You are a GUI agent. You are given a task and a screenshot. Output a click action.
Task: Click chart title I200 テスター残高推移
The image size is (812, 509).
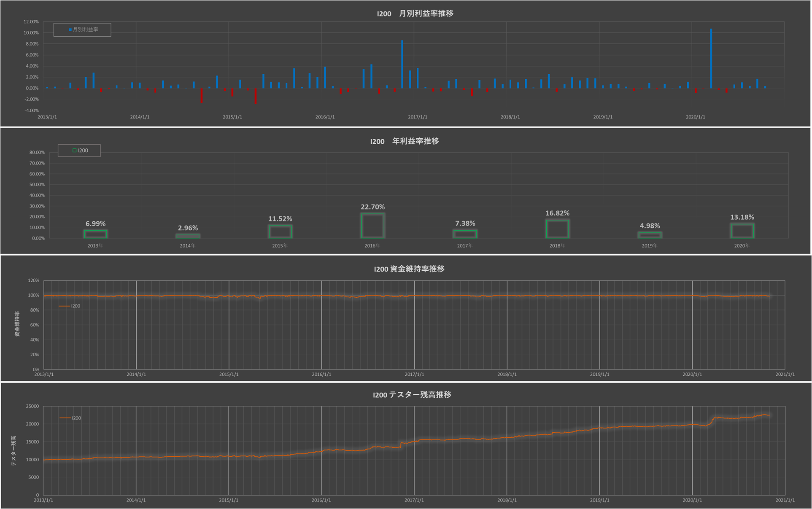pos(412,395)
